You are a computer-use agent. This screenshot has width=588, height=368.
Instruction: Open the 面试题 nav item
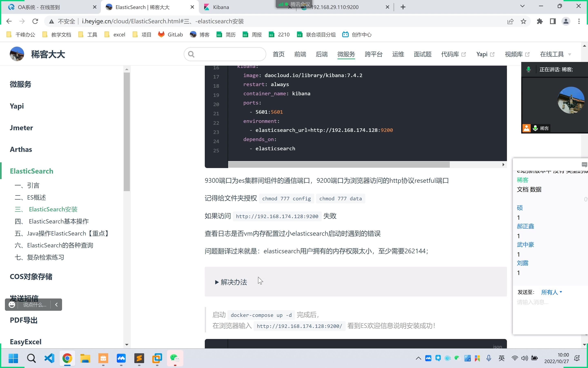[423, 54]
